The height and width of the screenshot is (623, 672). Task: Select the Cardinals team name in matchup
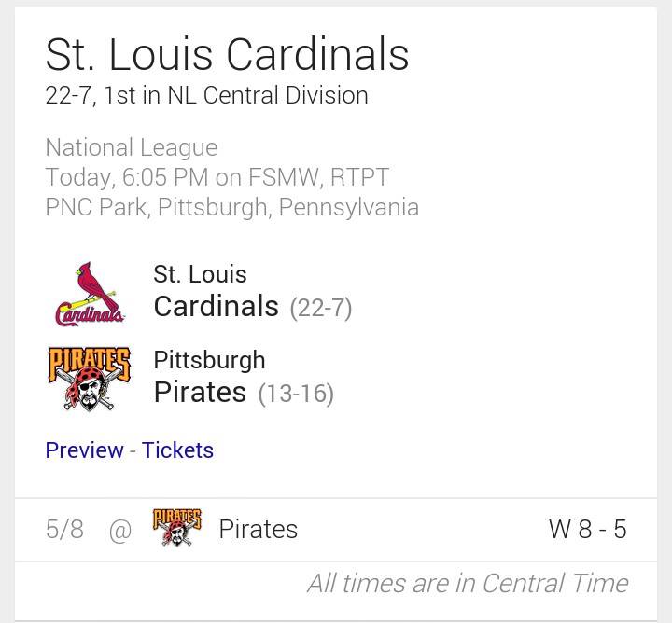[216, 306]
